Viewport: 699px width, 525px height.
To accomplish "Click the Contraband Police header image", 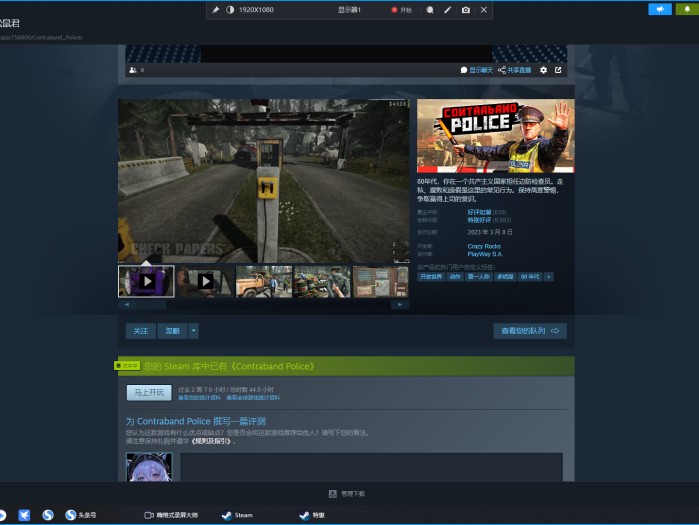I will coord(496,136).
